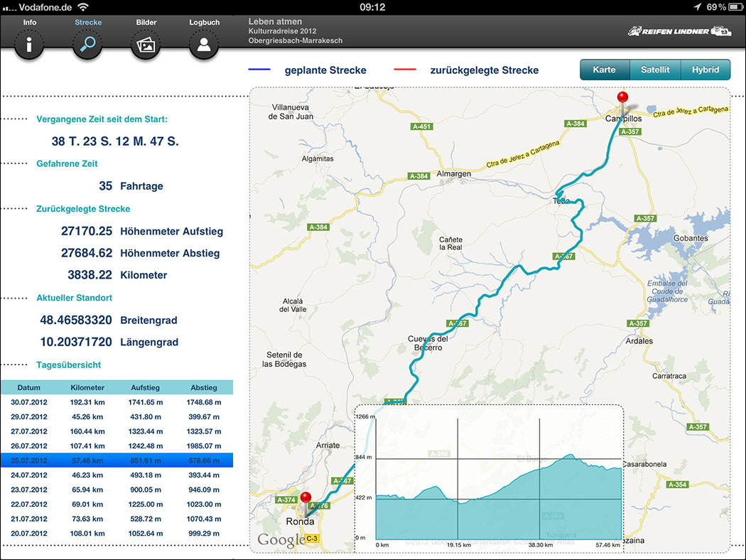Screen dimensions: 746x560
Task: Select the 29.07.2012 row
Action: [x=117, y=416]
